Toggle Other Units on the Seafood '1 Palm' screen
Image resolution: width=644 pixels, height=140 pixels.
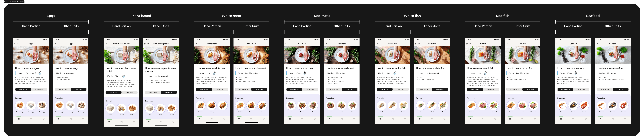[581, 89]
